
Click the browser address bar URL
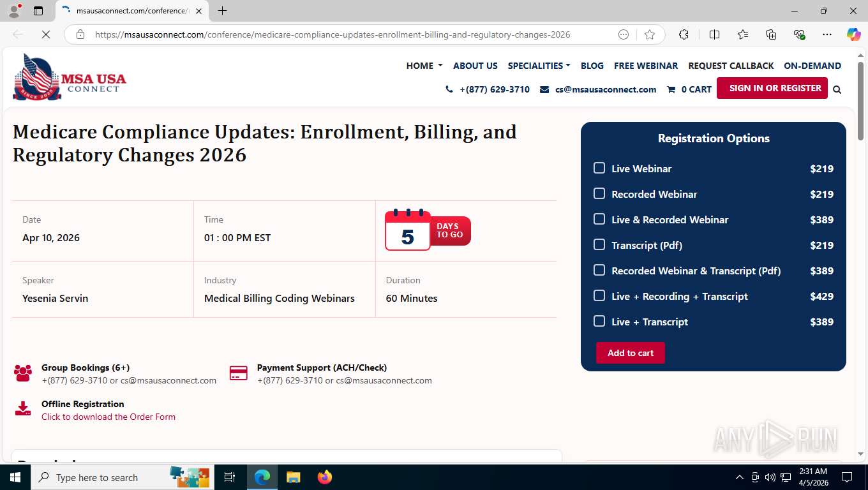[x=333, y=34]
